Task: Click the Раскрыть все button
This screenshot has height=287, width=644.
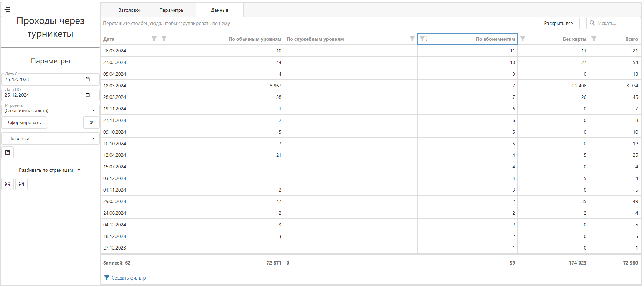Action: tap(558, 23)
